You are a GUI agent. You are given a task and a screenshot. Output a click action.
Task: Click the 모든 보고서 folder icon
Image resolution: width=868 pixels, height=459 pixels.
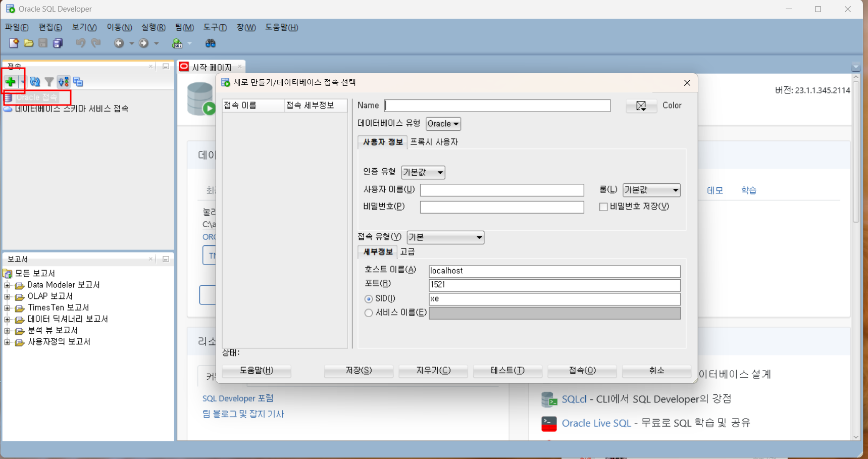pyautogui.click(x=8, y=274)
